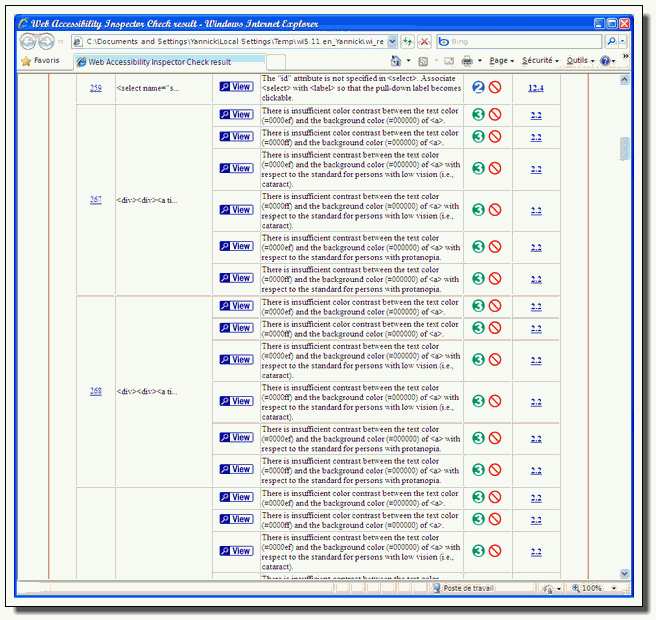Click View for line 268 0000ff cataract row
The image size is (656, 620).
point(236,401)
